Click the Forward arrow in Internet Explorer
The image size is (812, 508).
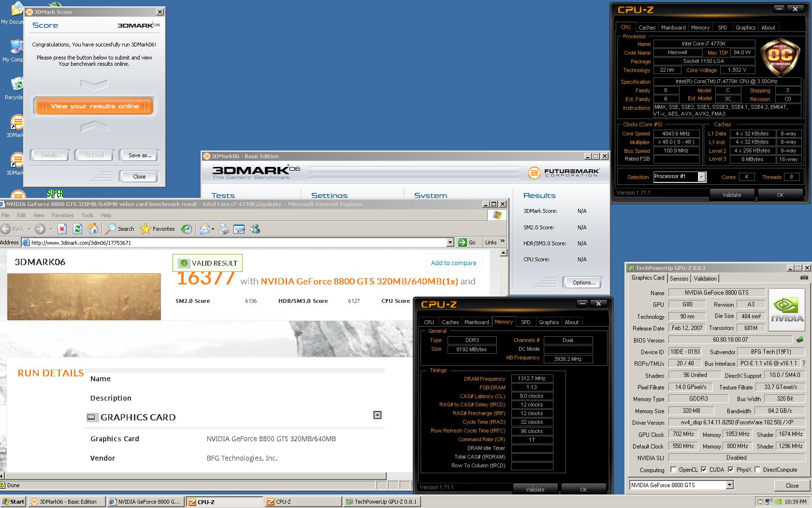click(x=41, y=229)
